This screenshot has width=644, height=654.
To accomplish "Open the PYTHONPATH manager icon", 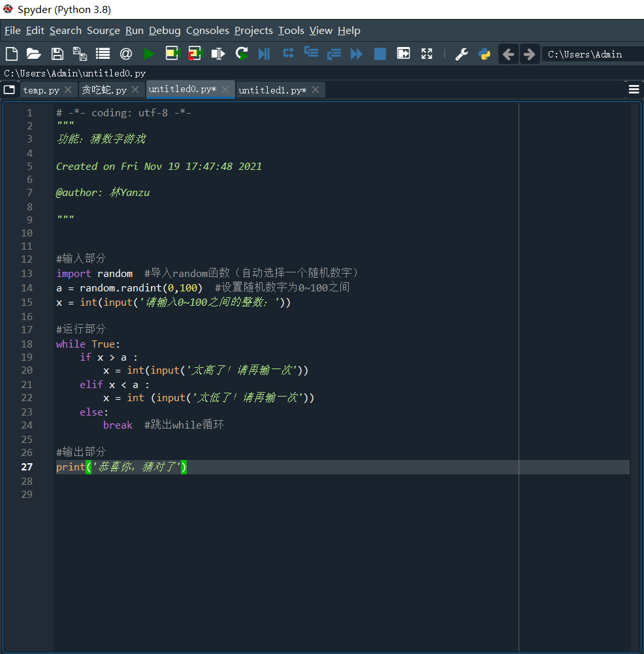I will 484,54.
